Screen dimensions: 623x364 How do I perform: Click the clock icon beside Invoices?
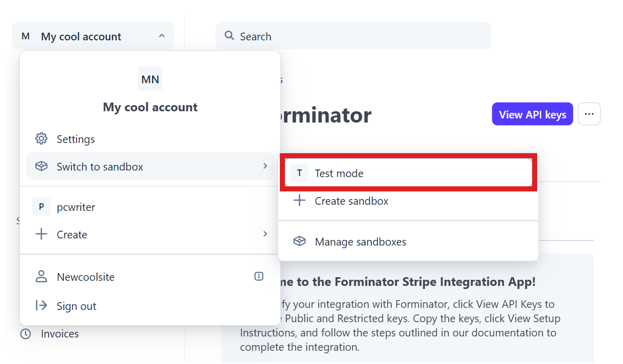26,334
